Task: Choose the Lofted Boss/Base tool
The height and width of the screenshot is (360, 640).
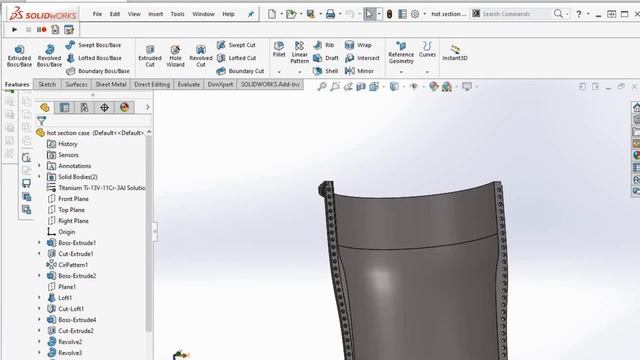Action: pos(94,58)
